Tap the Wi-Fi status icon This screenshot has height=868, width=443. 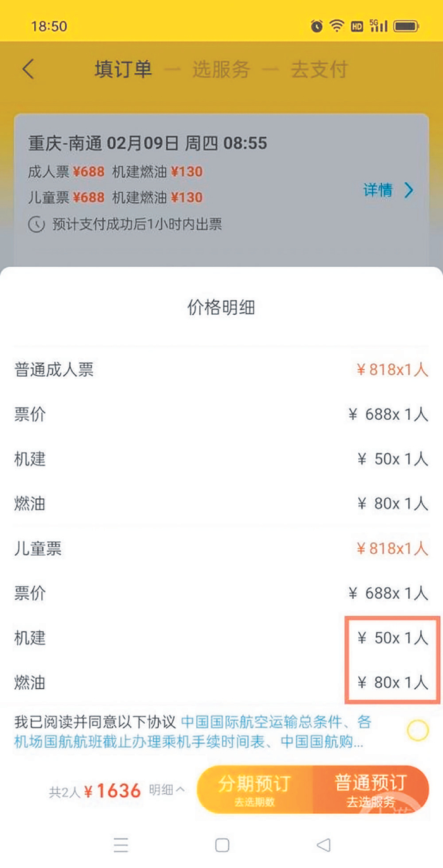click(x=337, y=26)
